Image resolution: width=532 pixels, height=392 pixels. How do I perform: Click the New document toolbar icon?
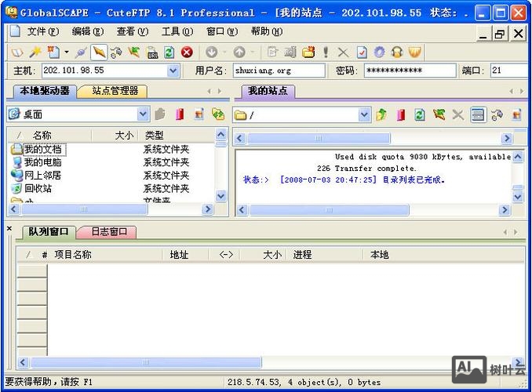[x=53, y=53]
